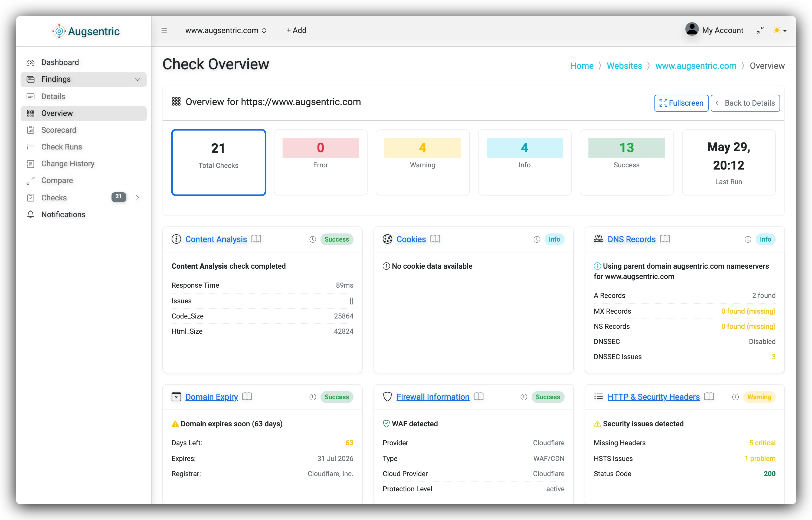Click the clock history icon on DNS Records

748,239
